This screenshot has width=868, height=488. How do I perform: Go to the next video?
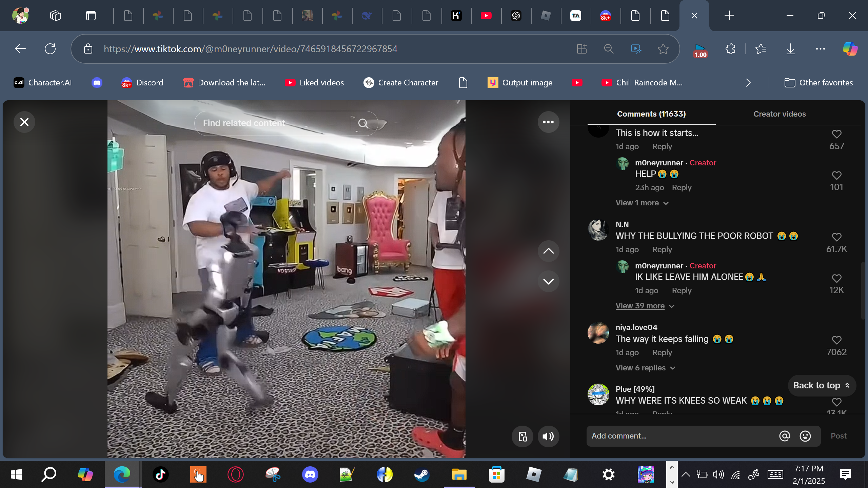click(548, 281)
